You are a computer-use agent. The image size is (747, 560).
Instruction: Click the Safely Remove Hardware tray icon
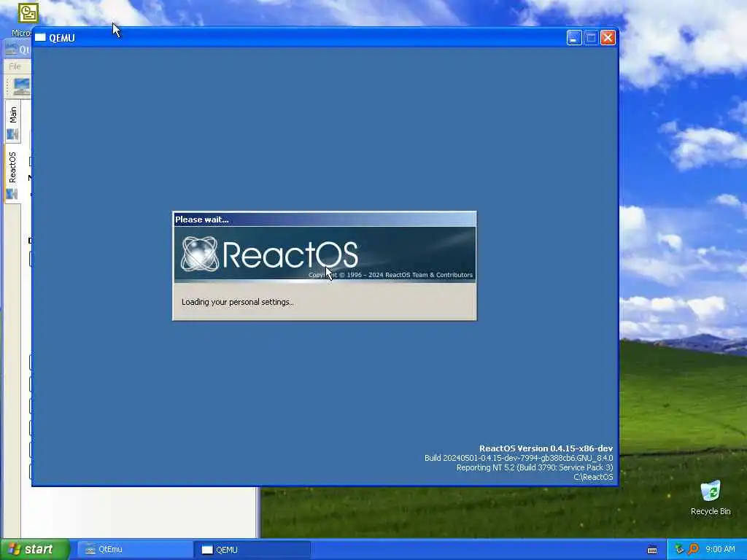(679, 549)
